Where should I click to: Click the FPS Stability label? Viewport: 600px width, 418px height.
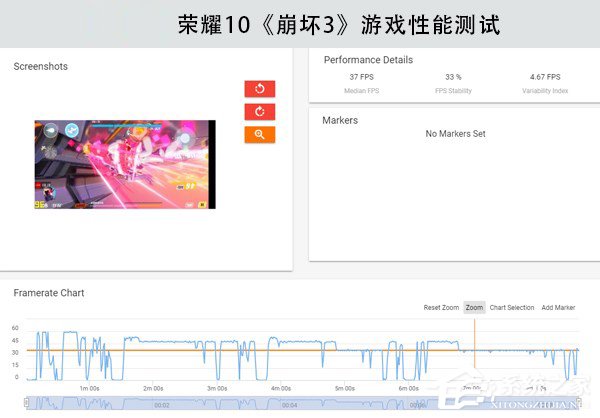pyautogui.click(x=453, y=91)
